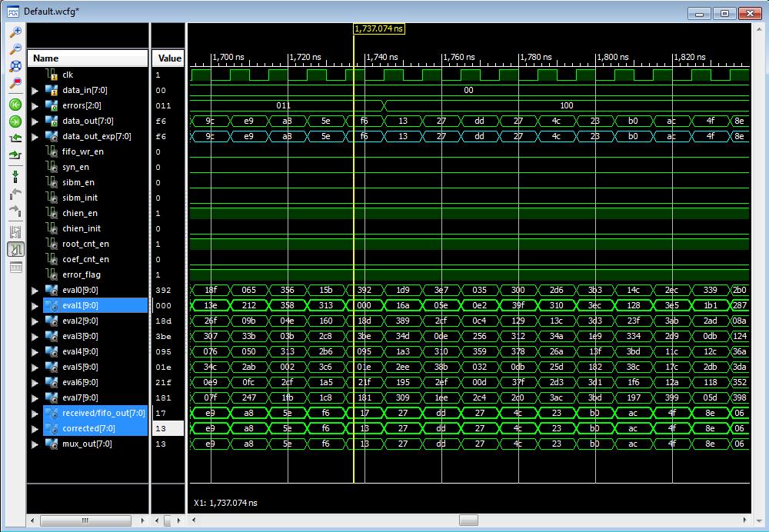Jump to the next transition icon
This screenshot has height=532, width=769.
tap(15, 155)
